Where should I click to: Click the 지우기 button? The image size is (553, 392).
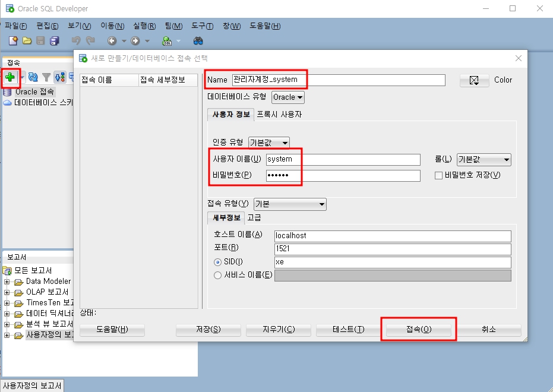278,330
